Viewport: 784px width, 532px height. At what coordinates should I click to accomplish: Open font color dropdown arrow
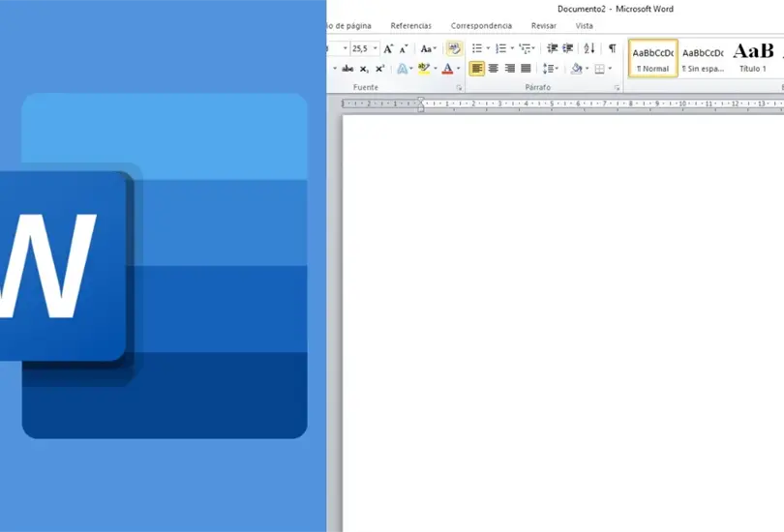tap(458, 69)
